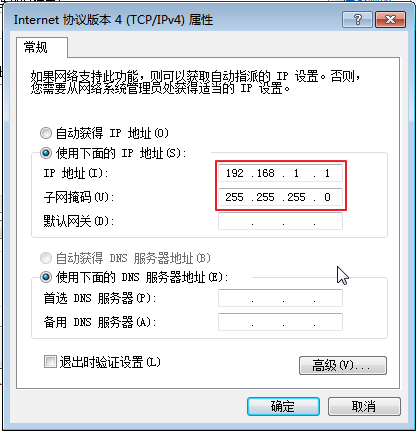
Task: Focus the 备用 DNS 服务器 field
Action: click(280, 322)
